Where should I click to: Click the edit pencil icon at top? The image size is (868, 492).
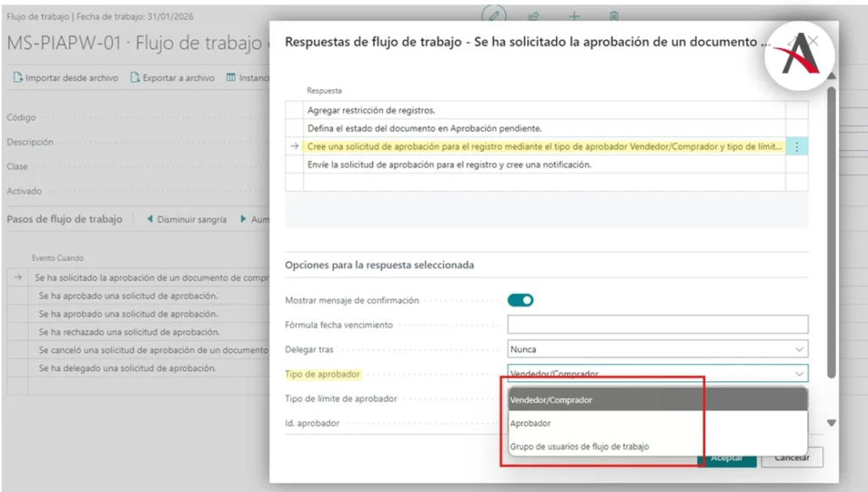pyautogui.click(x=493, y=15)
